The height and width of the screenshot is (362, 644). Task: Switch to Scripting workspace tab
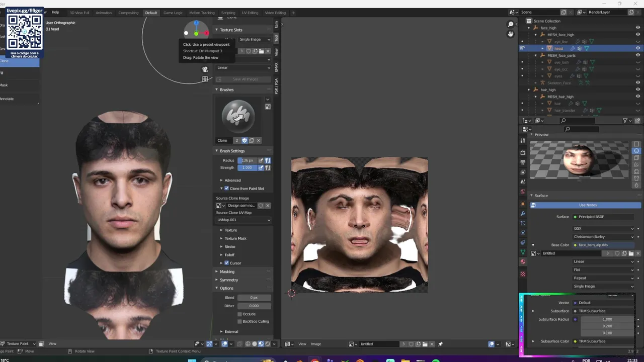(x=228, y=13)
